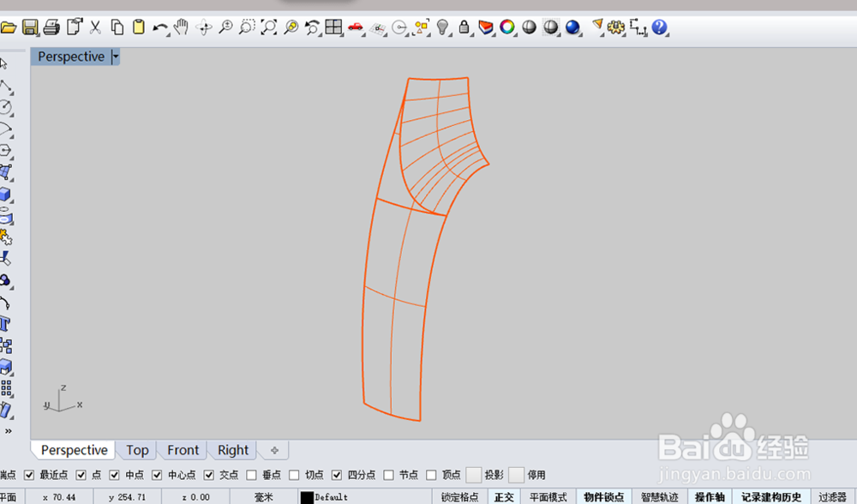
Task: Select the Text tool in sidebar
Action: click(5, 324)
